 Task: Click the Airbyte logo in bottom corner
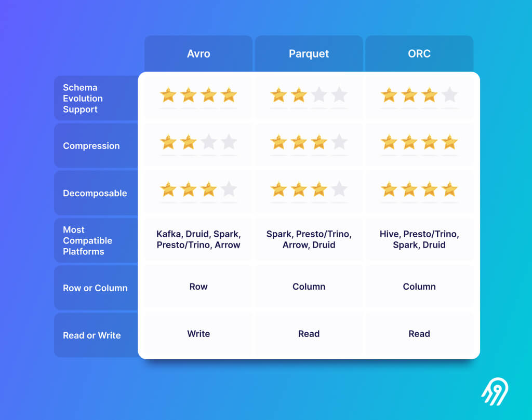coord(495,391)
